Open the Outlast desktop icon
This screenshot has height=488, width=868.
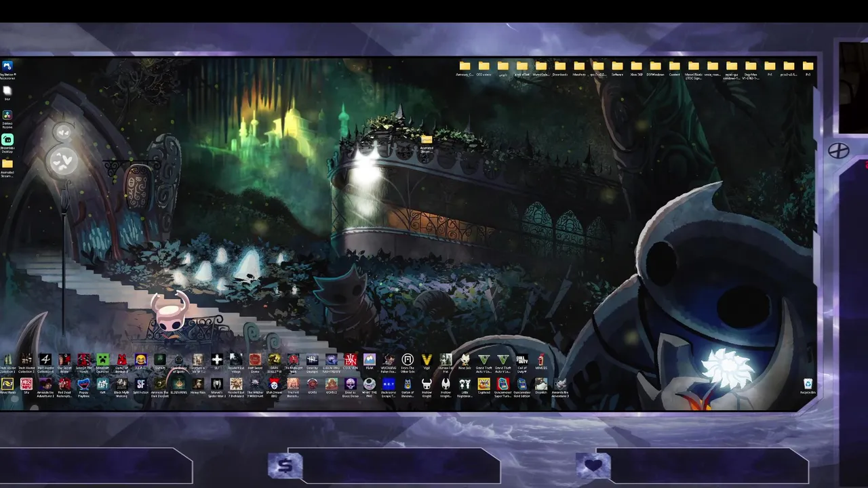pos(160,361)
